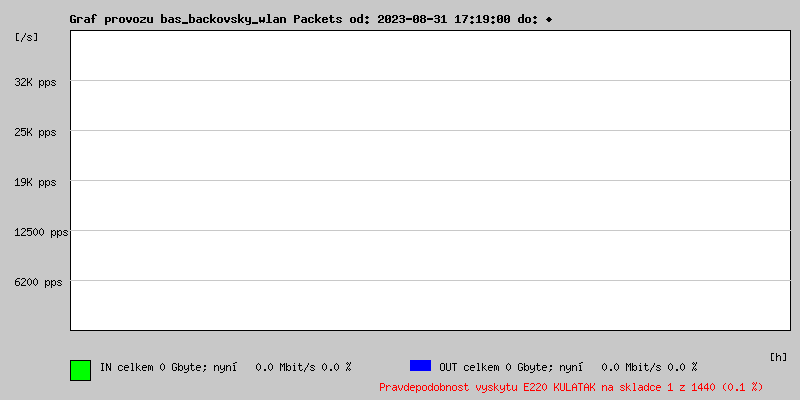
Task: Select the 6200 pps axis label
Action: coord(38,282)
